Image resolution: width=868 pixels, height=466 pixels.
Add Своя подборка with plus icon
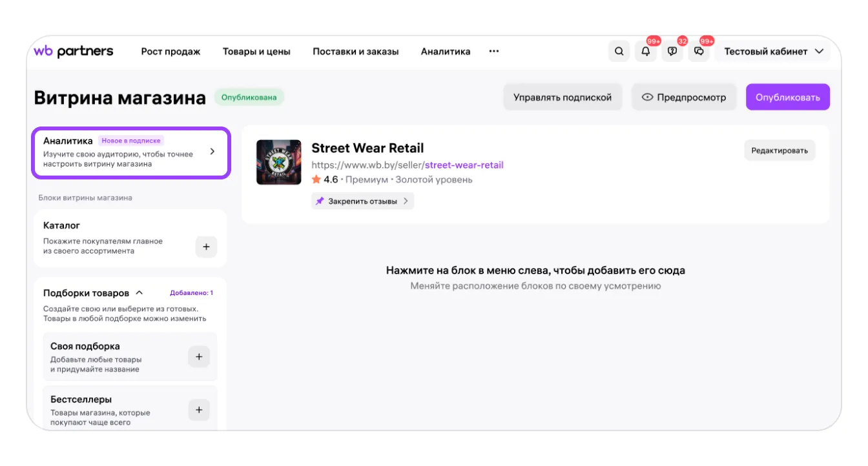[x=199, y=357]
